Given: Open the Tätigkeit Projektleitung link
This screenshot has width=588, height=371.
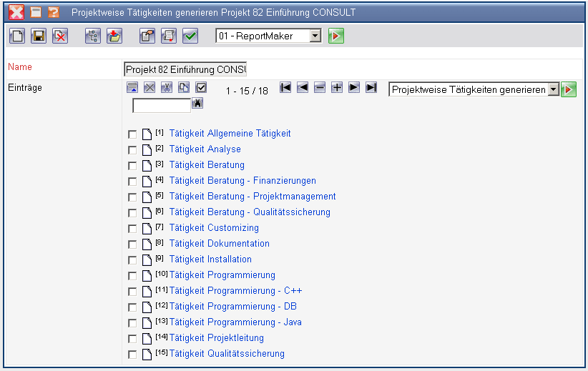Looking at the screenshot, I should tap(216, 338).
